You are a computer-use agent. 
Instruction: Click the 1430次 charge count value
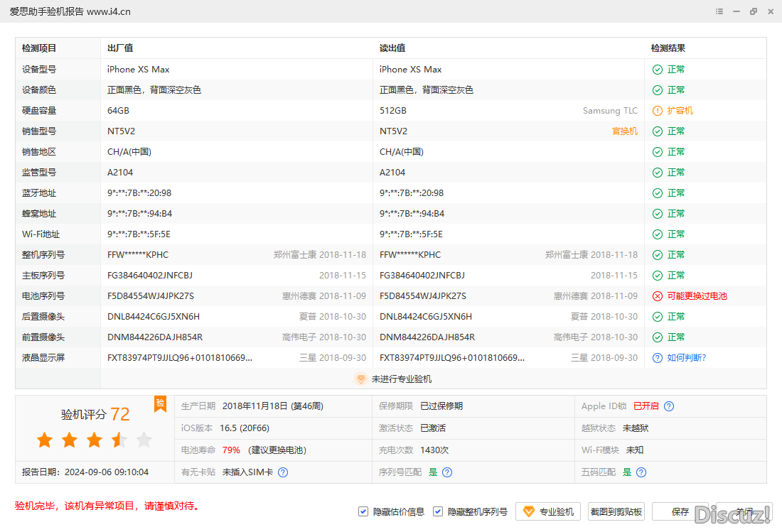click(x=434, y=450)
